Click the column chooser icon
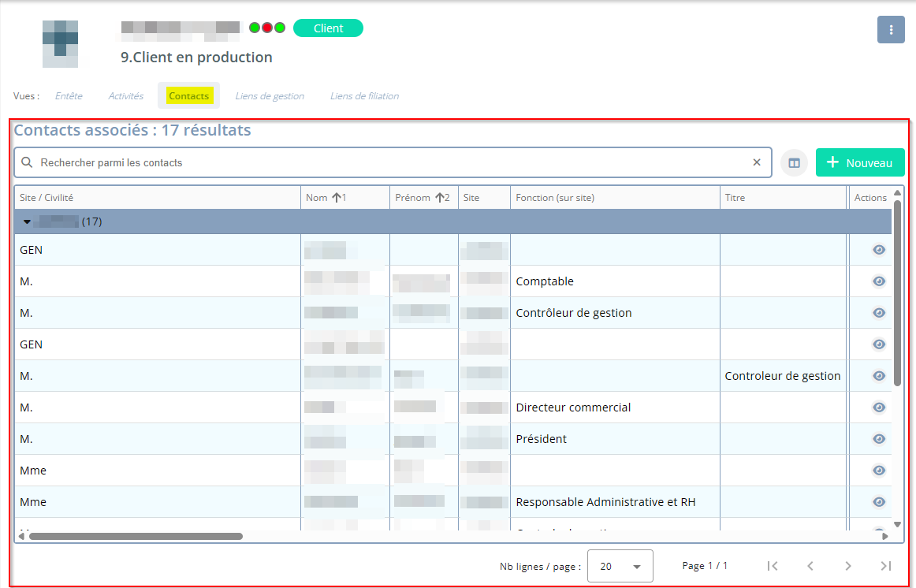The image size is (916, 588). coord(794,163)
